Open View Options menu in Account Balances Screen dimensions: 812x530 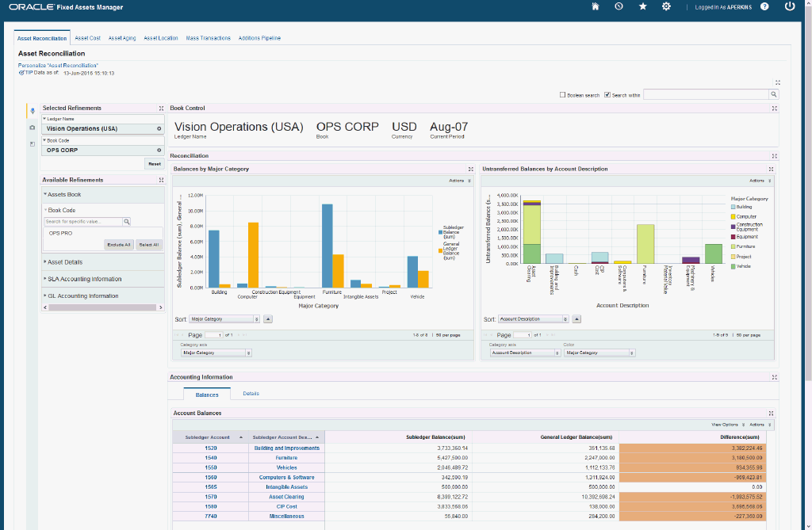[x=728, y=425]
